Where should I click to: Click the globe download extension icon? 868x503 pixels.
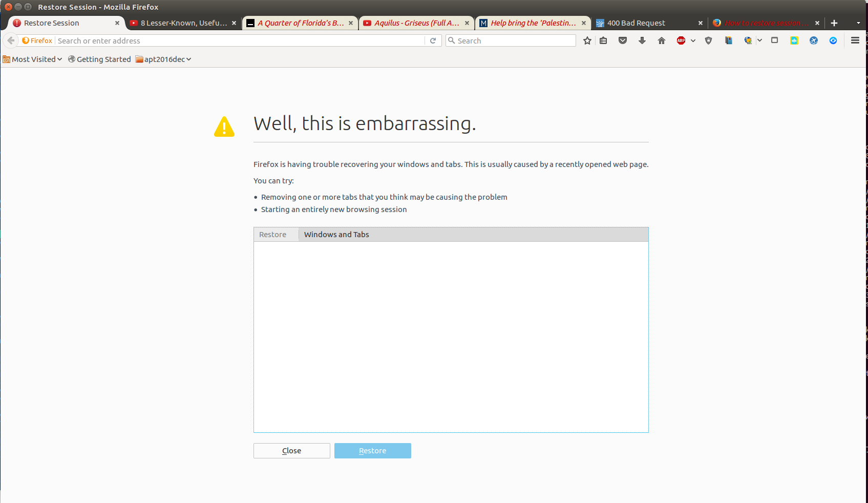(748, 40)
